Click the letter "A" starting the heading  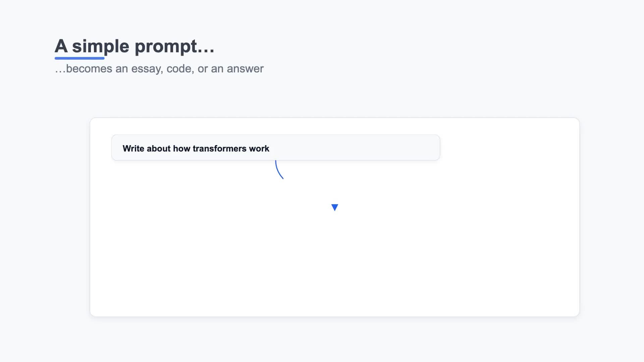click(61, 46)
